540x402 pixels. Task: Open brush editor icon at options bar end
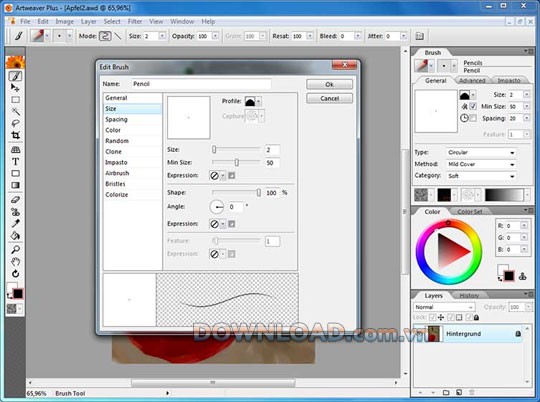(419, 36)
